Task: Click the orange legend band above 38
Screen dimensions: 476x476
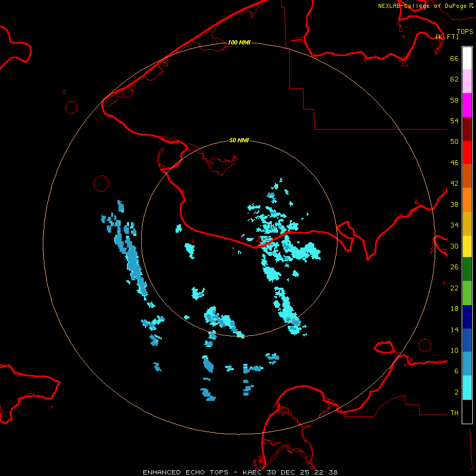Action: [x=467, y=200]
